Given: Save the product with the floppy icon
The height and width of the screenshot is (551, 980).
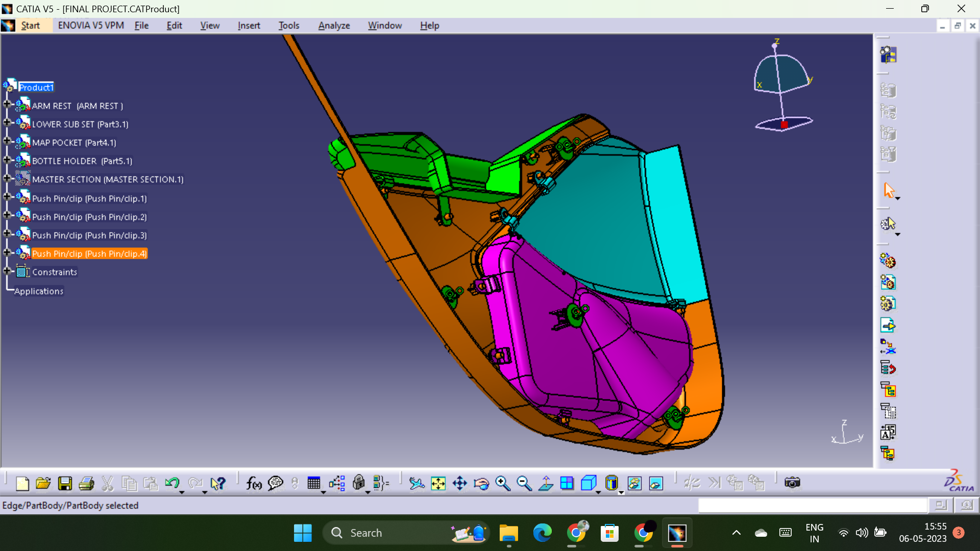Looking at the screenshot, I should [x=65, y=483].
